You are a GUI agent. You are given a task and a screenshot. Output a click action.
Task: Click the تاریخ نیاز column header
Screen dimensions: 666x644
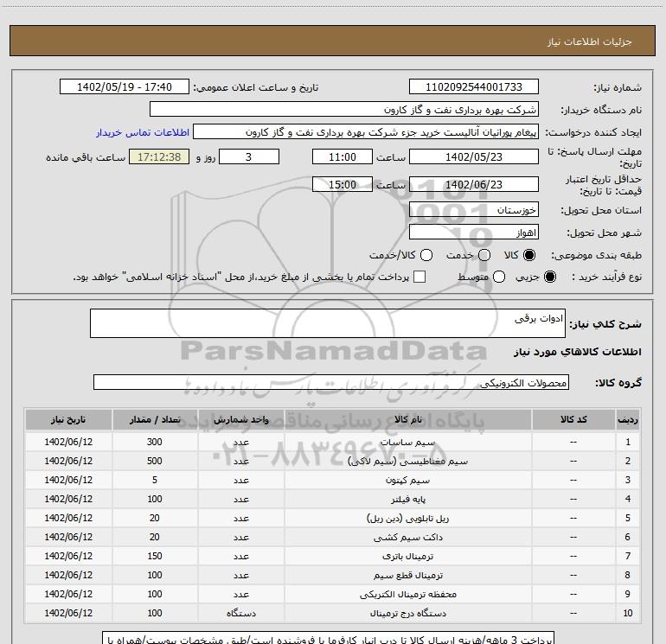coord(68,419)
